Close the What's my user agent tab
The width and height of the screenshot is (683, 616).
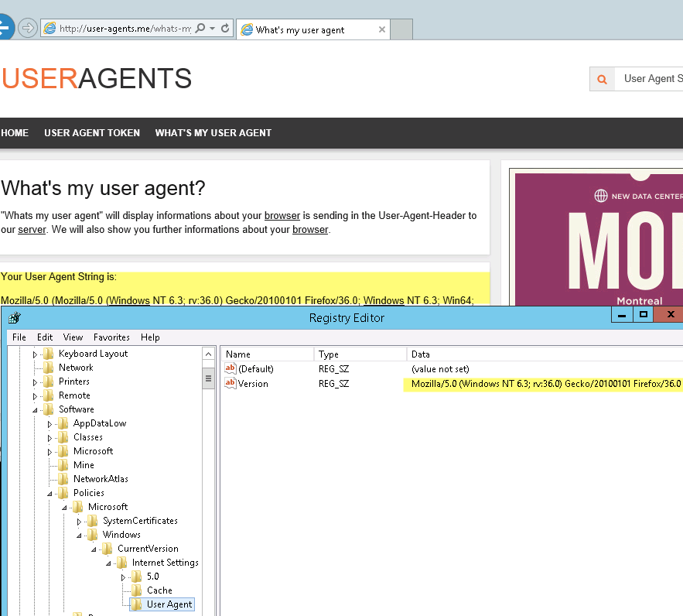click(382, 29)
